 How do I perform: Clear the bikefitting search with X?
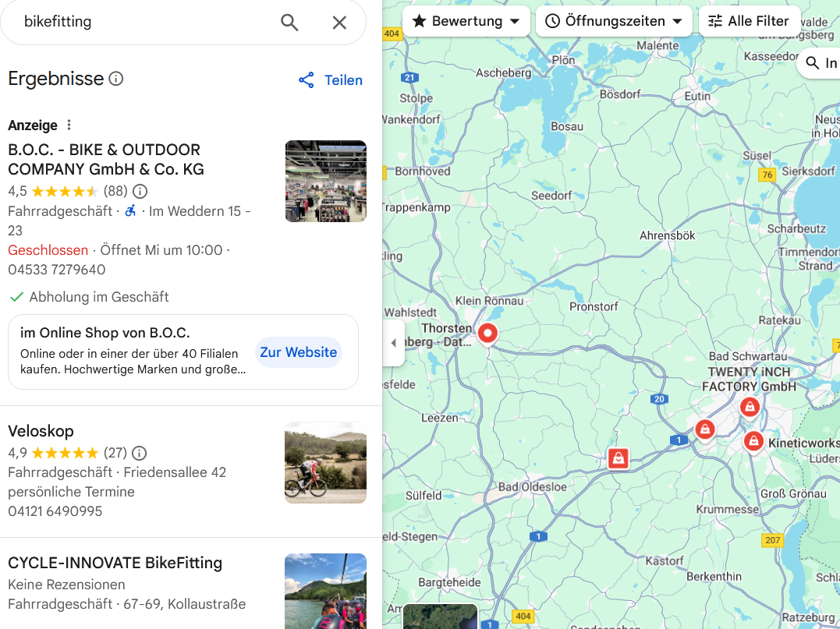point(339,22)
